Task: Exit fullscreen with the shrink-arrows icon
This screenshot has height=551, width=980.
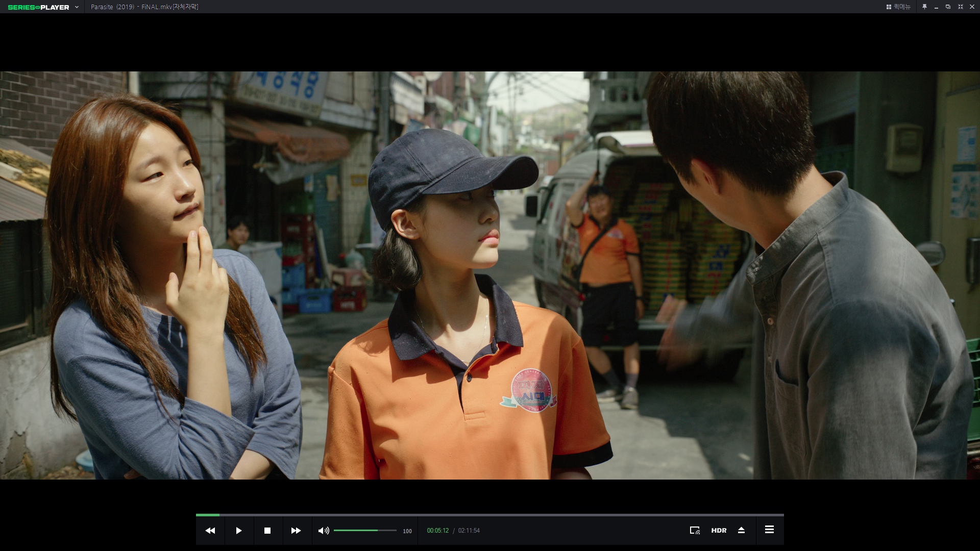Action: tap(960, 7)
